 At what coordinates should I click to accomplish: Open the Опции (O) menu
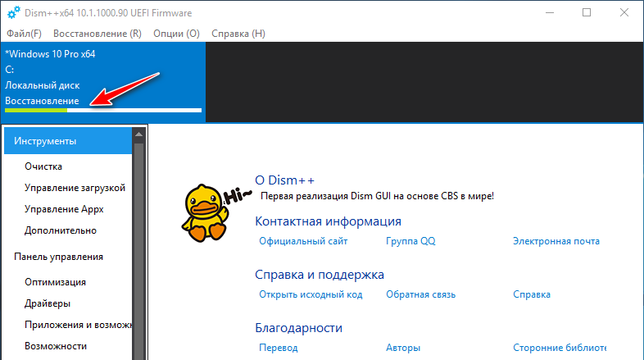tap(176, 34)
